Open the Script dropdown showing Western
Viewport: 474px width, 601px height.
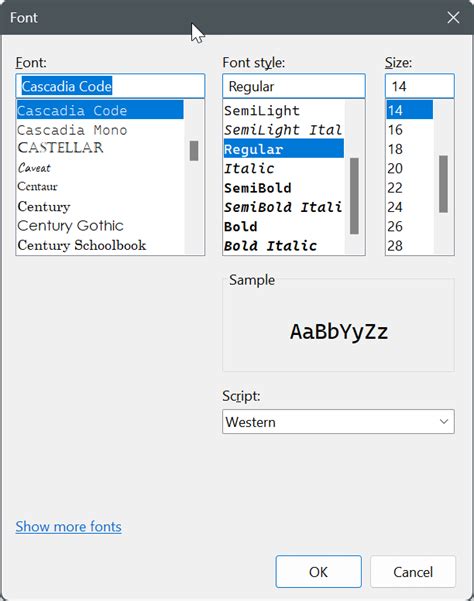(338, 422)
